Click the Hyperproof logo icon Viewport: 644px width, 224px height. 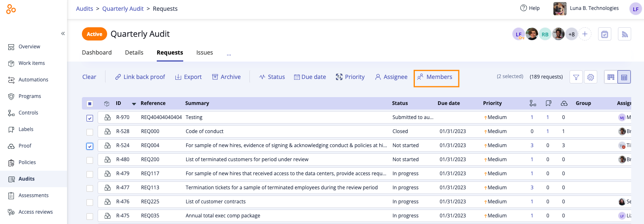pyautogui.click(x=11, y=9)
